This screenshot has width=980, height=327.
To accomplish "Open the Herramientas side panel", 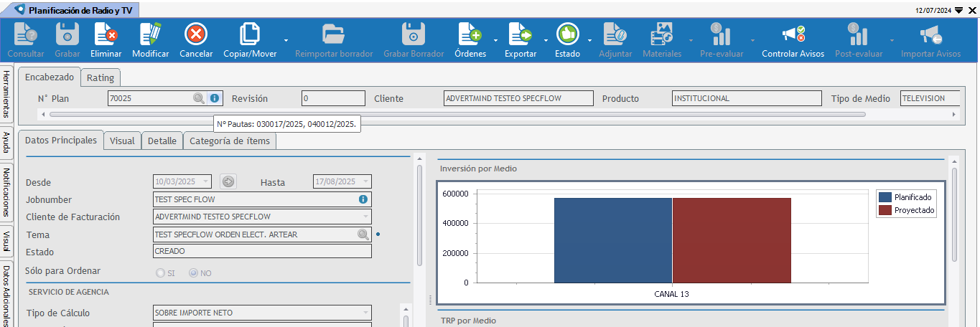I will pos(6,95).
